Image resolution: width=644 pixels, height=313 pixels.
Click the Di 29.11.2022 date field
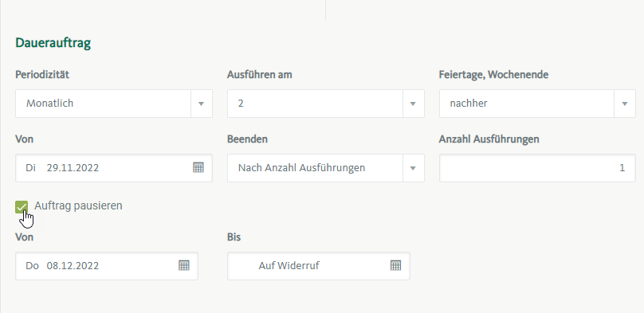(x=114, y=168)
